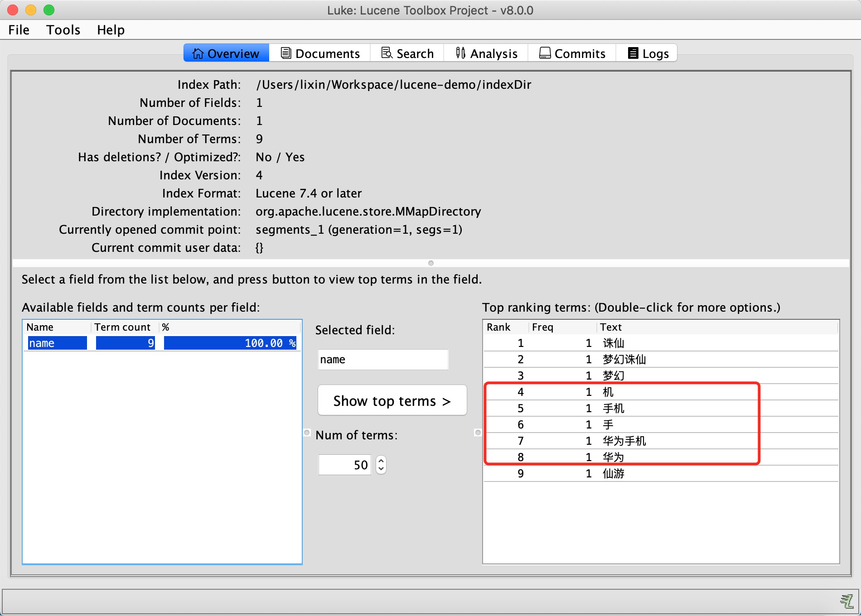Select rank 4 term 机

tap(661, 392)
